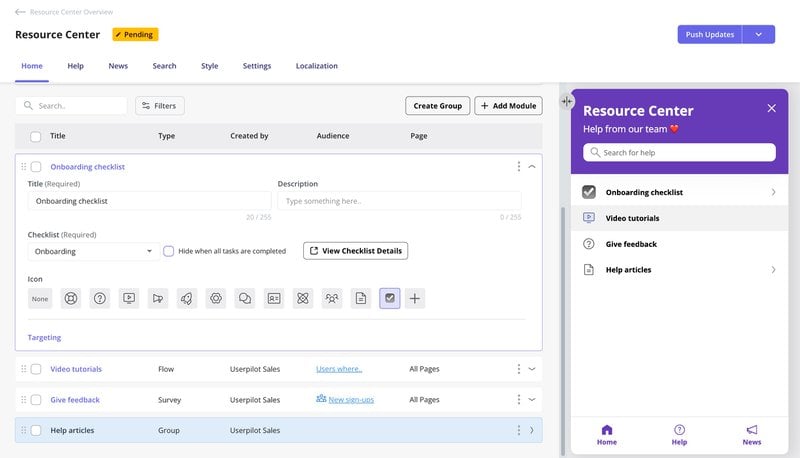Pick the chat bubbles icon option

tap(245, 298)
